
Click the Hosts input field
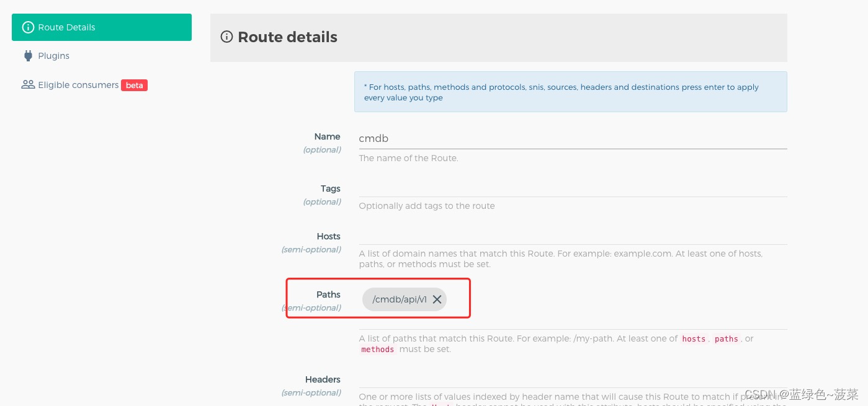pos(558,239)
